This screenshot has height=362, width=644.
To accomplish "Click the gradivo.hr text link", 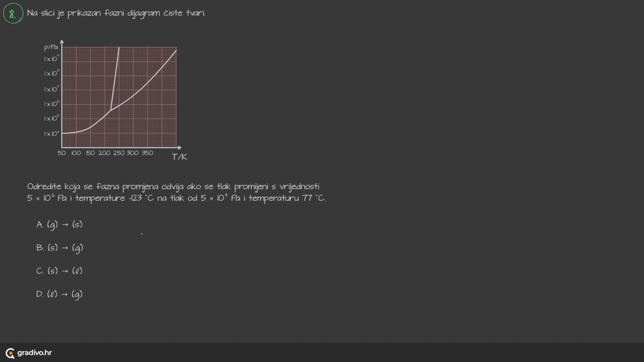I will (x=35, y=353).
